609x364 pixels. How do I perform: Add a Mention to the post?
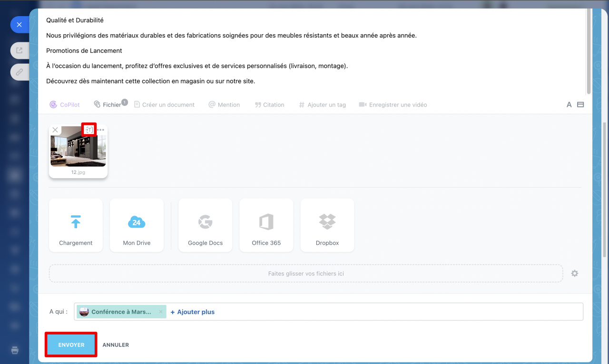[224, 105]
